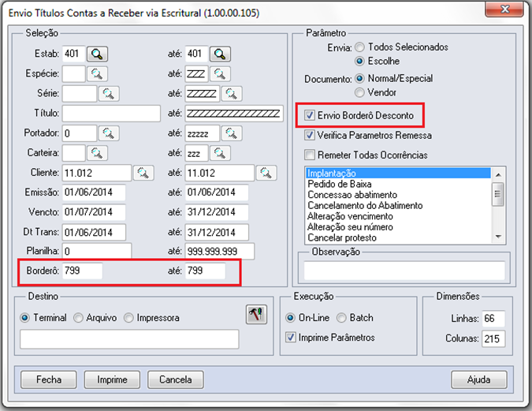Toggle Imprime Parâmetros checkbox

[290, 338]
